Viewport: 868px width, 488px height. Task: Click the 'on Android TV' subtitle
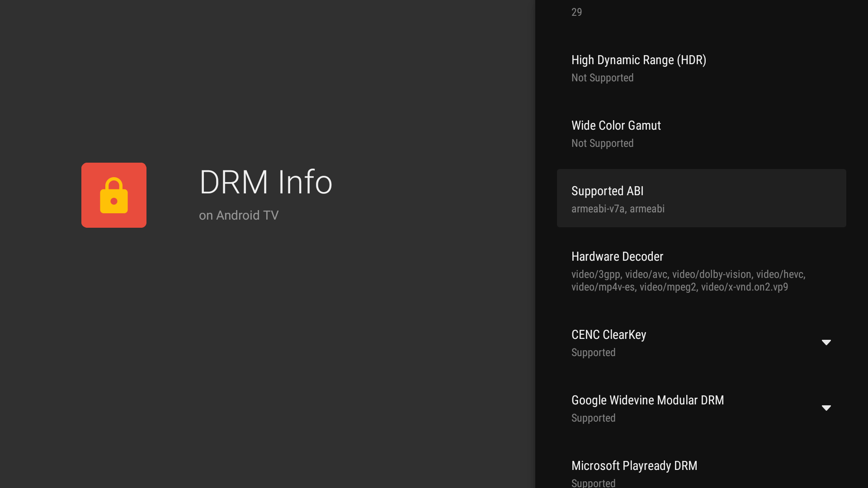239,216
